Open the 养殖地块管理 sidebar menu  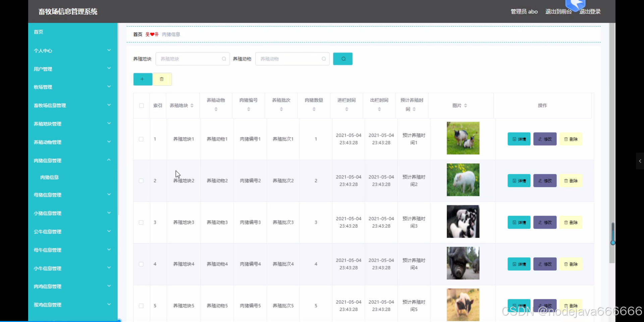click(x=73, y=124)
